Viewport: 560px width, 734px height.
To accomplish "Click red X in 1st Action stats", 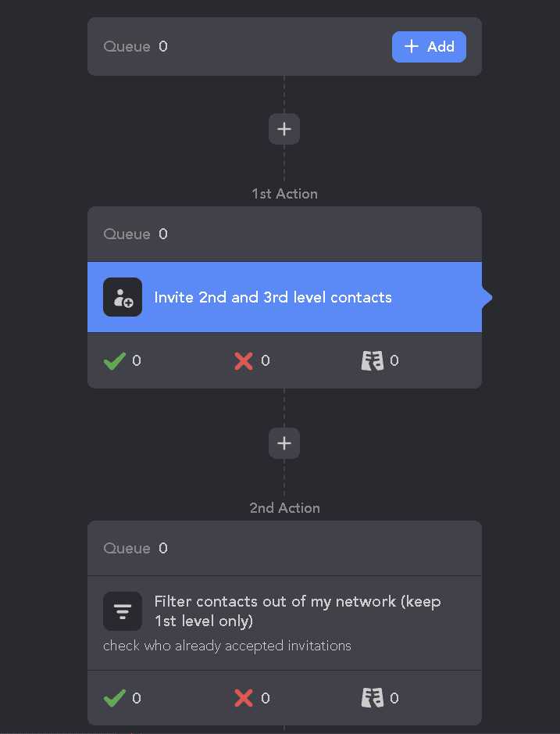I will pyautogui.click(x=244, y=360).
